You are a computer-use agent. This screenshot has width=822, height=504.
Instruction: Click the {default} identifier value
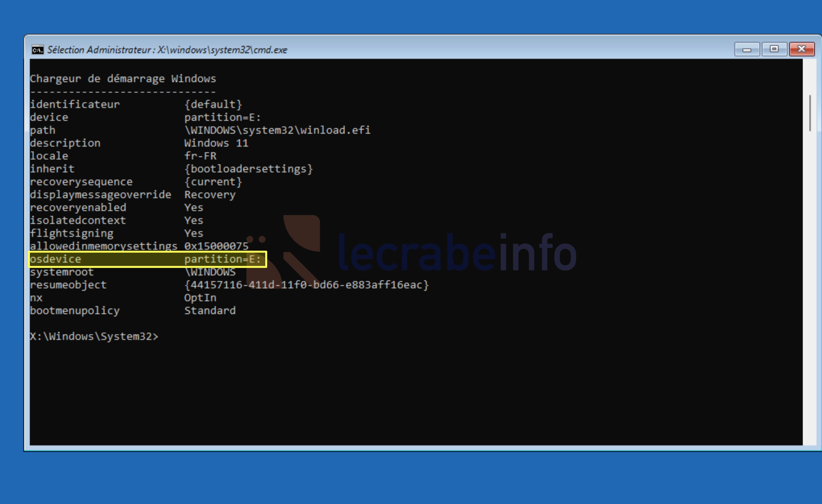coord(213,104)
